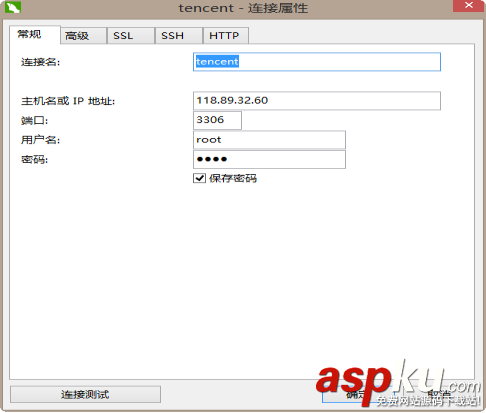Click the Navicat icon in the title bar

13,7
